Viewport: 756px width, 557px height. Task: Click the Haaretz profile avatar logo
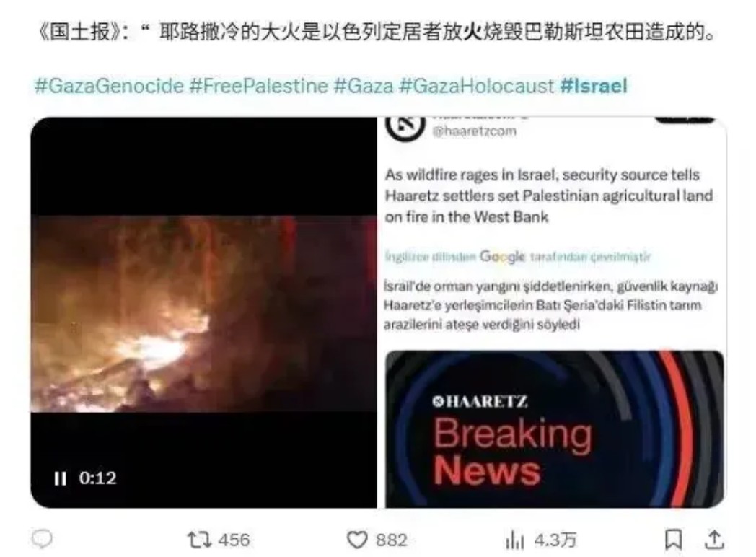[x=405, y=126]
